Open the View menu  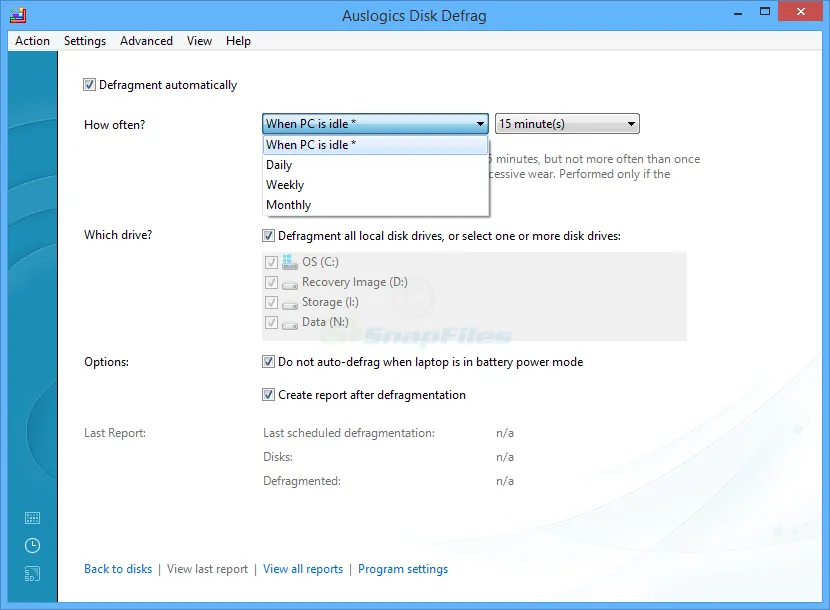click(x=199, y=41)
